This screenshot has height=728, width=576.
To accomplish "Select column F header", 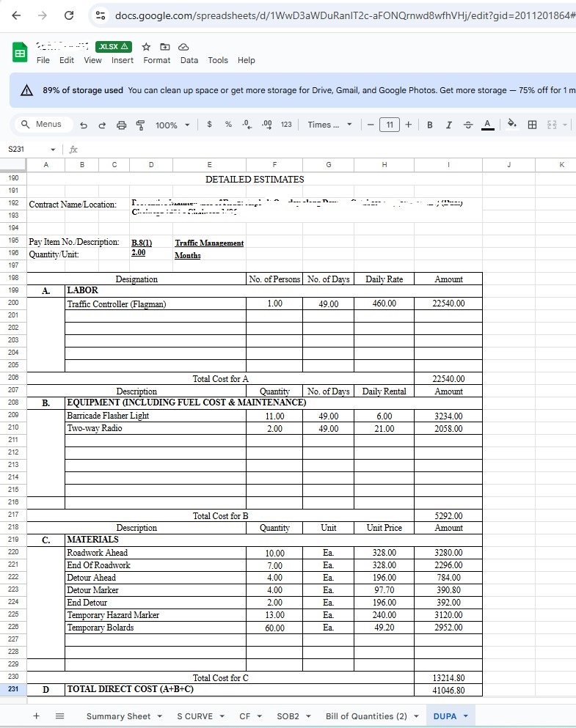I will point(274,164).
